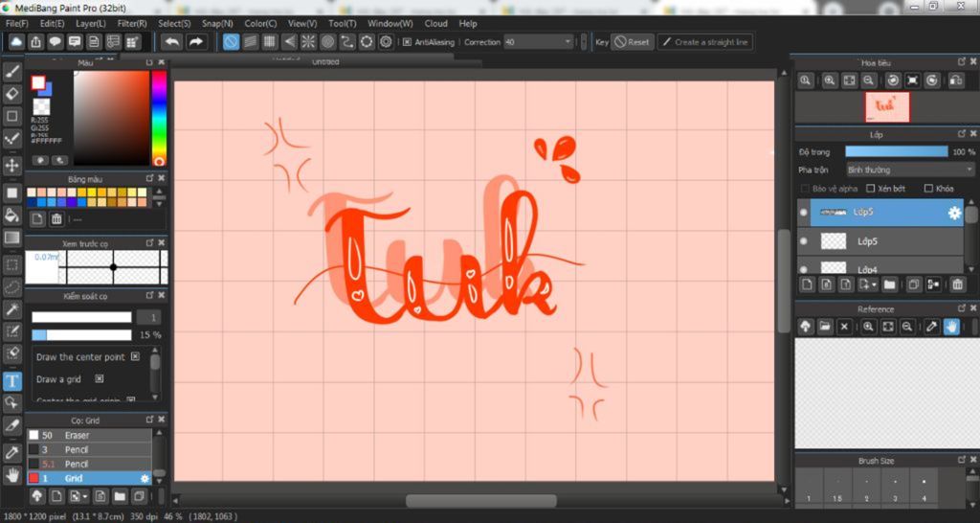
Task: Toggle the AntiAliasing checkbox
Action: [407, 42]
